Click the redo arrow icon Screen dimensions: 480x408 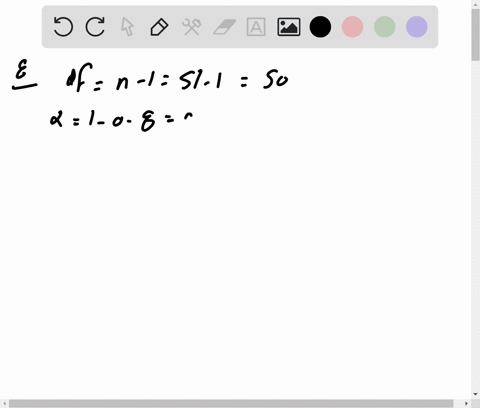click(x=95, y=27)
